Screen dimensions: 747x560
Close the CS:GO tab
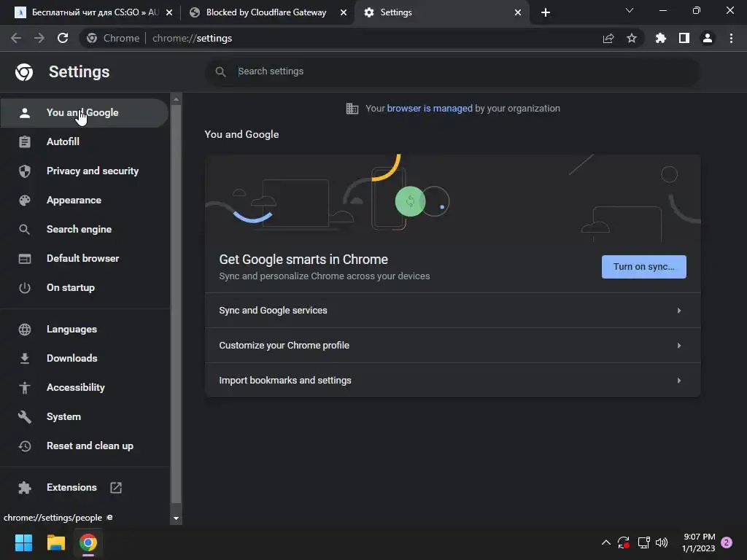point(169,12)
